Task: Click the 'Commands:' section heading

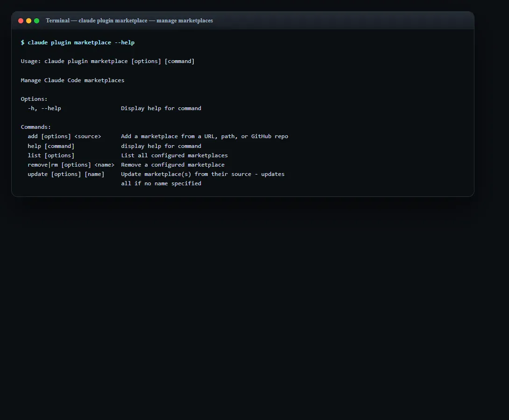Action: [35, 127]
